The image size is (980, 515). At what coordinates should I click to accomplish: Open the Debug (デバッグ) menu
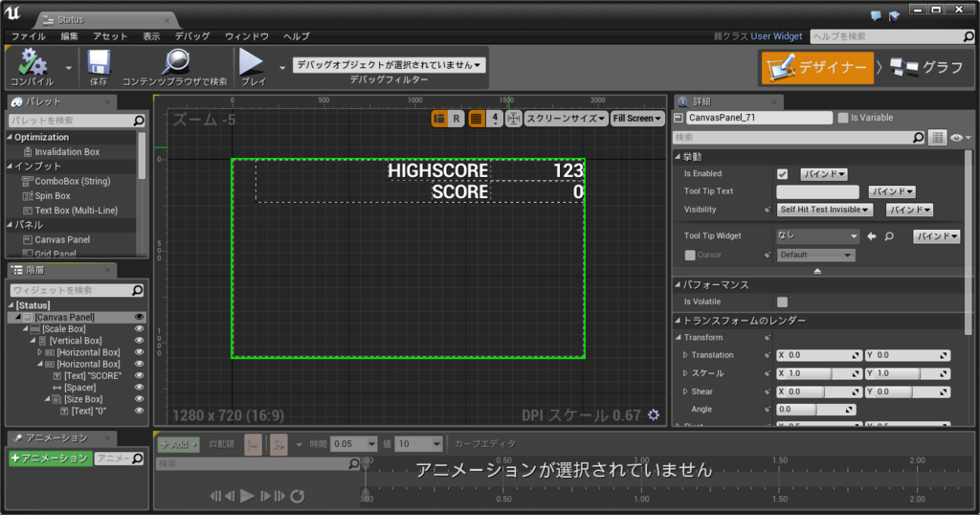[x=192, y=36]
